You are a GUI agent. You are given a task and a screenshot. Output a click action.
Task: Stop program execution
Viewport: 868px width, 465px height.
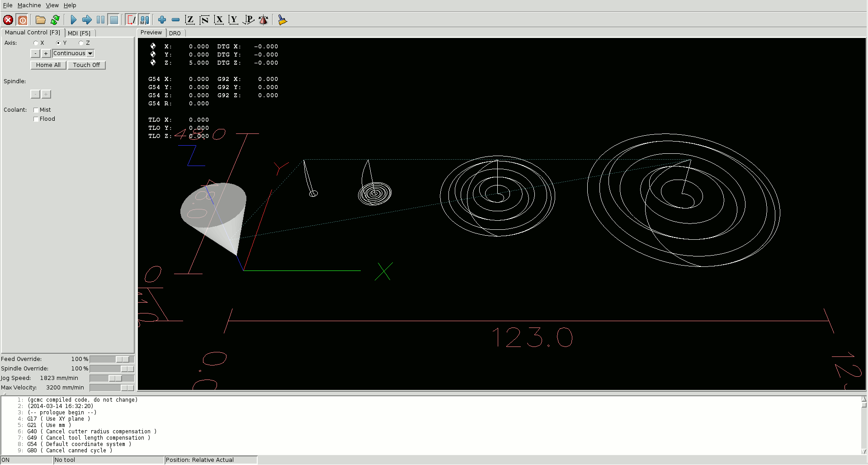pyautogui.click(x=114, y=20)
